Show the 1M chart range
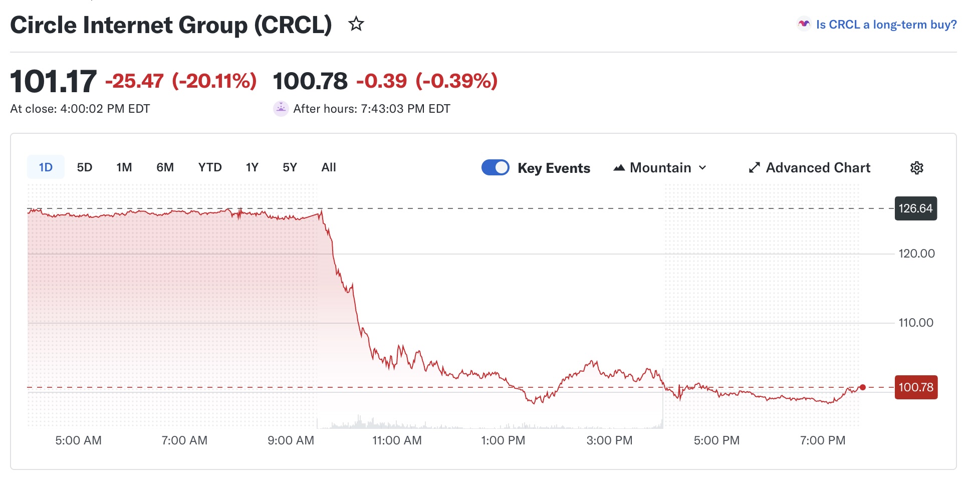 pos(124,167)
